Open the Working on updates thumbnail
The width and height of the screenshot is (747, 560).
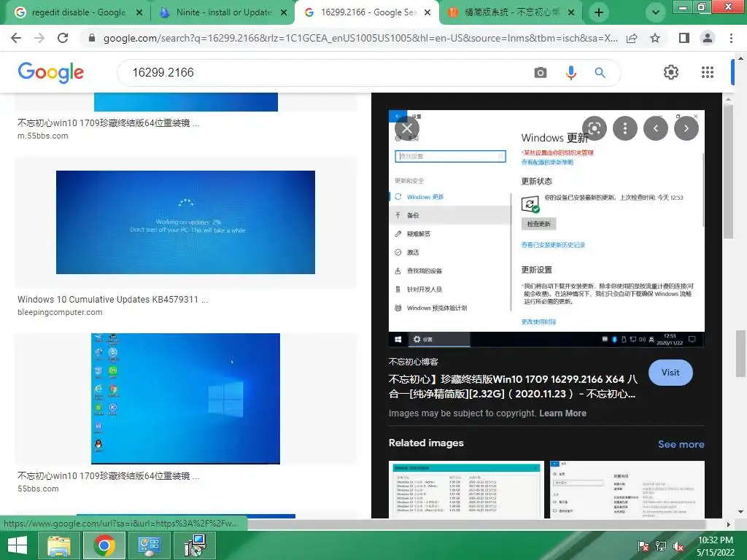(x=185, y=222)
